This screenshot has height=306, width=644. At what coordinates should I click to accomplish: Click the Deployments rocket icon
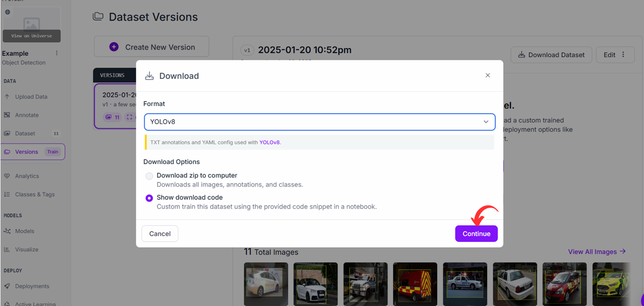[7, 287]
